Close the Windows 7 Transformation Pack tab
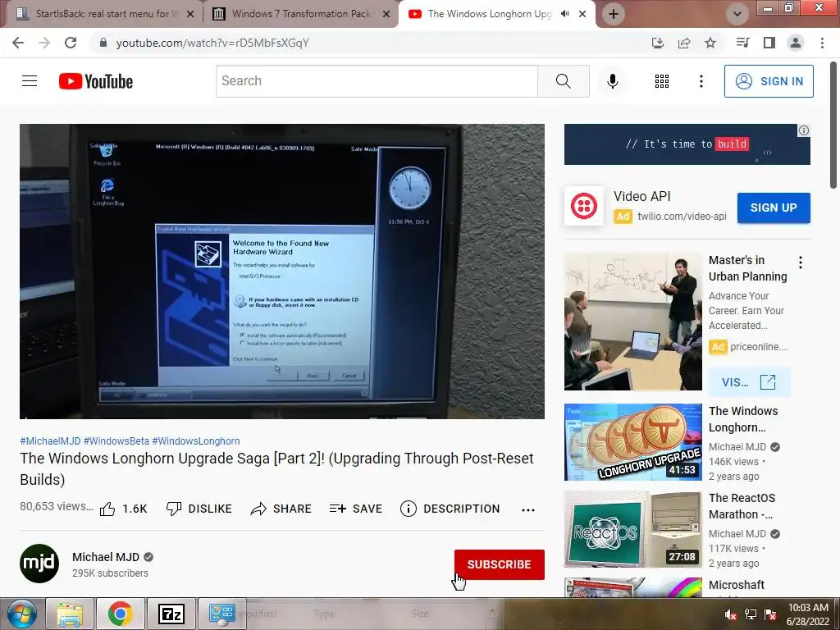Image resolution: width=840 pixels, height=630 pixels. coord(386,14)
